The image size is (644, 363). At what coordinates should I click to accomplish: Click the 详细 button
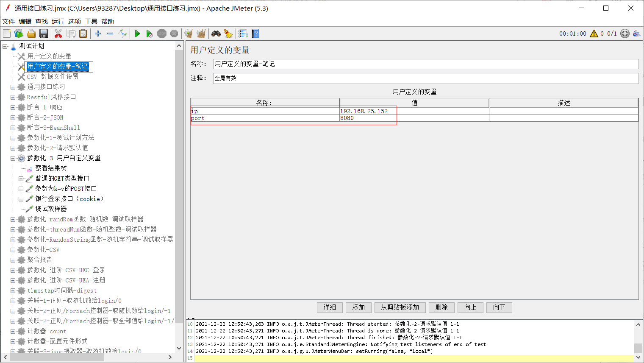pyautogui.click(x=330, y=307)
